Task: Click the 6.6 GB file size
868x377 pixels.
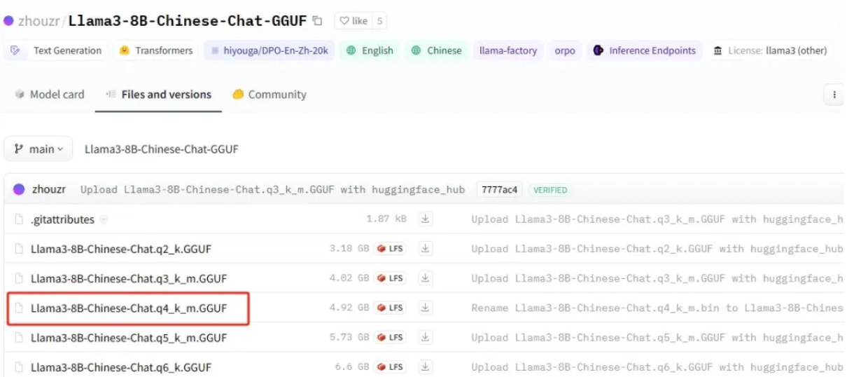Action: (352, 367)
